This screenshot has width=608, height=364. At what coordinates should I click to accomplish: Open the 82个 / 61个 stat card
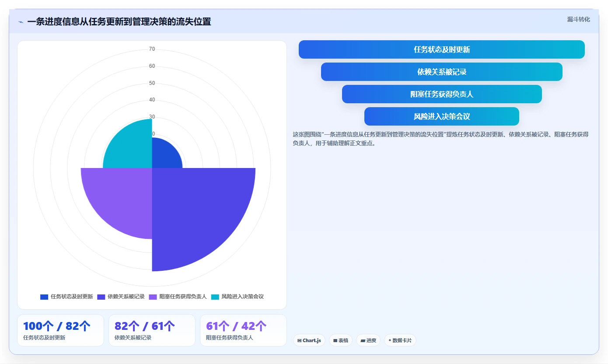coord(152,330)
